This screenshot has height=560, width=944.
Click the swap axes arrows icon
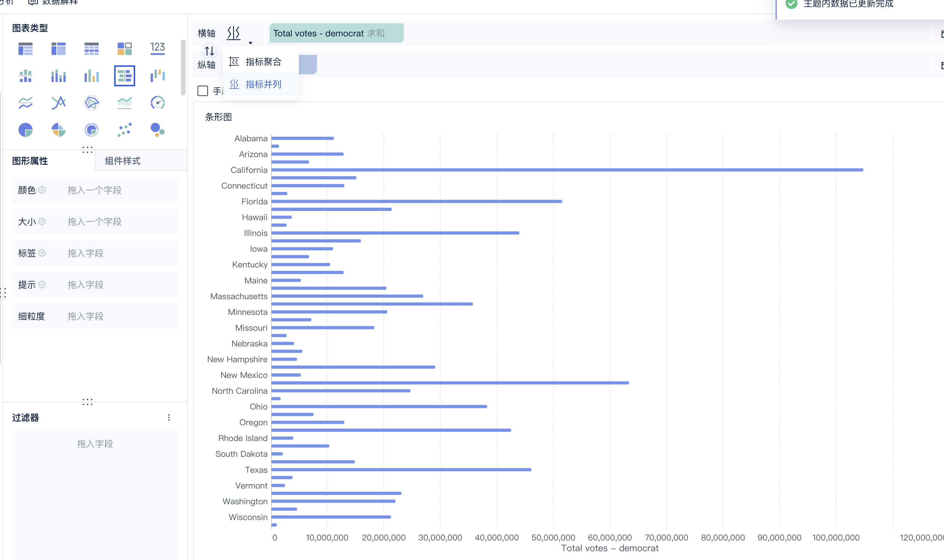tap(210, 51)
